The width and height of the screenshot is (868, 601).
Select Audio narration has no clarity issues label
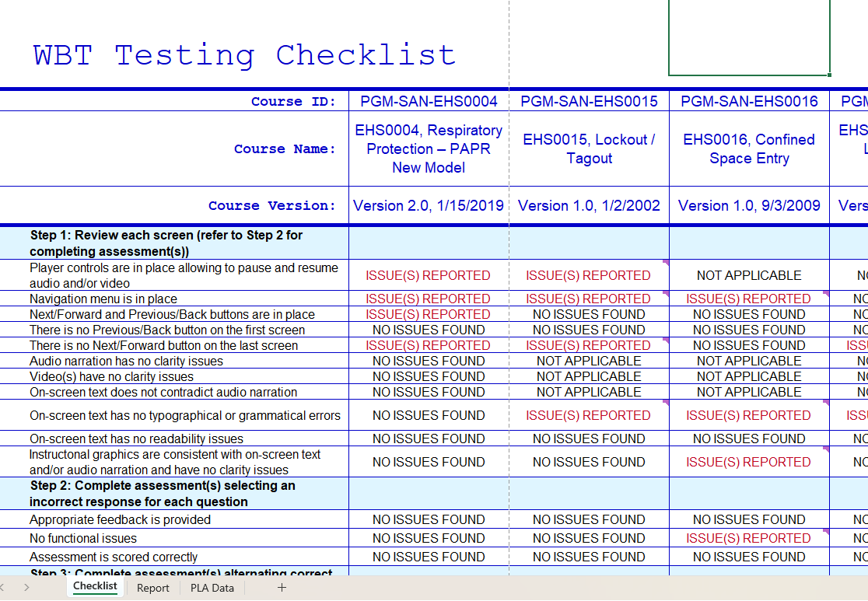coord(173,361)
